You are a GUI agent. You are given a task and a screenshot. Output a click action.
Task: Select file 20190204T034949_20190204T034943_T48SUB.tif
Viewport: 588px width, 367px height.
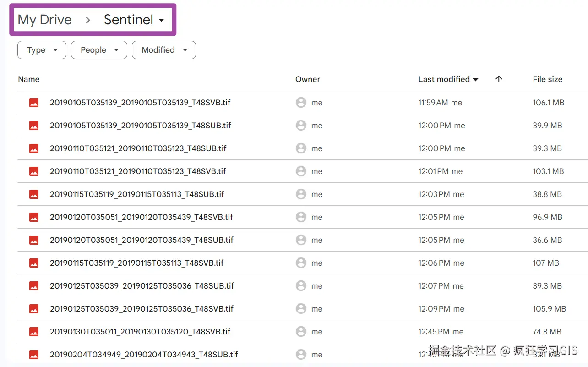click(x=144, y=355)
